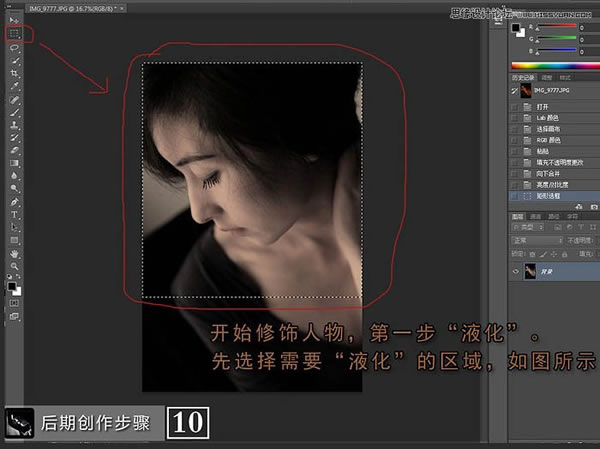This screenshot has height=449, width=600.
Task: Select the Crop tool
Action: pos(15,73)
